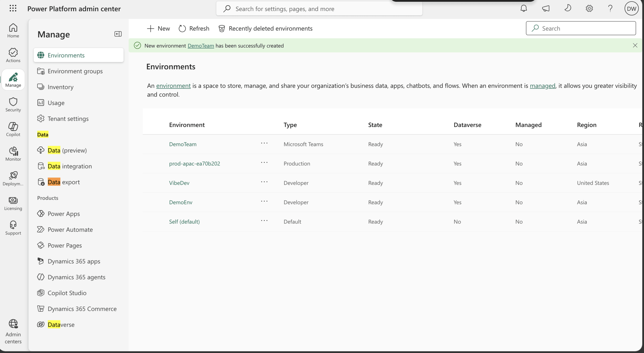
Task: Open help question mark icon
Action: pyautogui.click(x=610, y=9)
